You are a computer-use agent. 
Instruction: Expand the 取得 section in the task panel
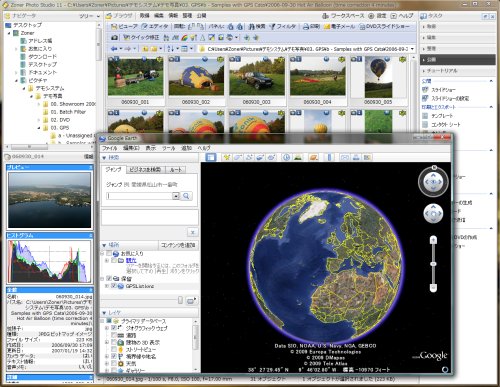(x=457, y=26)
